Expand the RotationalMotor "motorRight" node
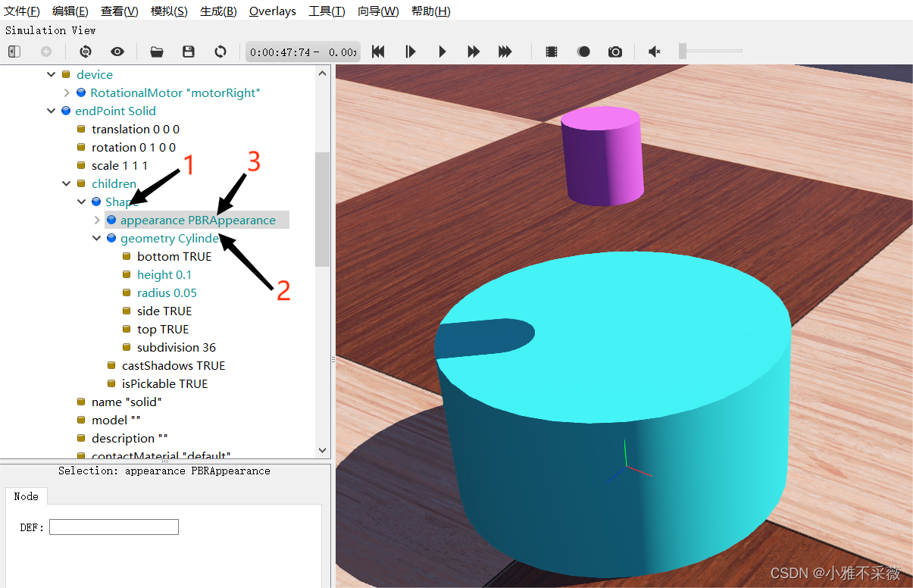This screenshot has width=913, height=588. tap(67, 92)
